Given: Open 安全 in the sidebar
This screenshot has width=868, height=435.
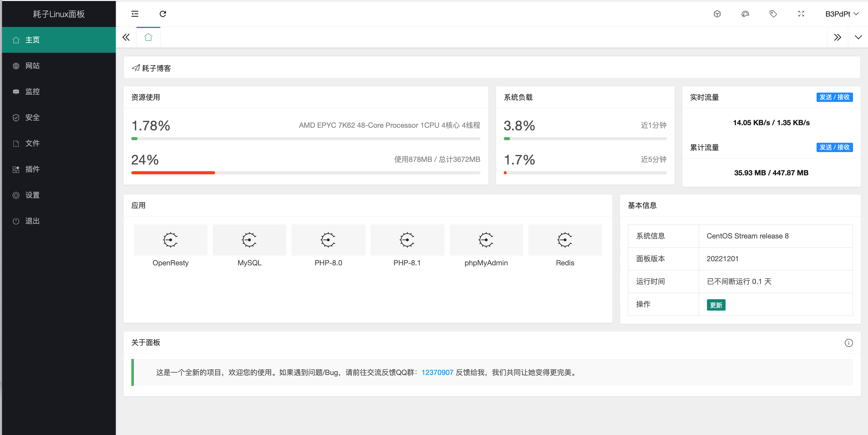Looking at the screenshot, I should pyautogui.click(x=59, y=117).
